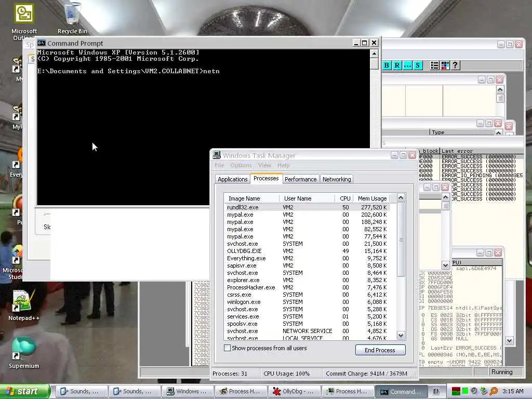The width and height of the screenshot is (532, 399).
Task: Sort processes by User Name column header
Action: pyautogui.click(x=307, y=198)
